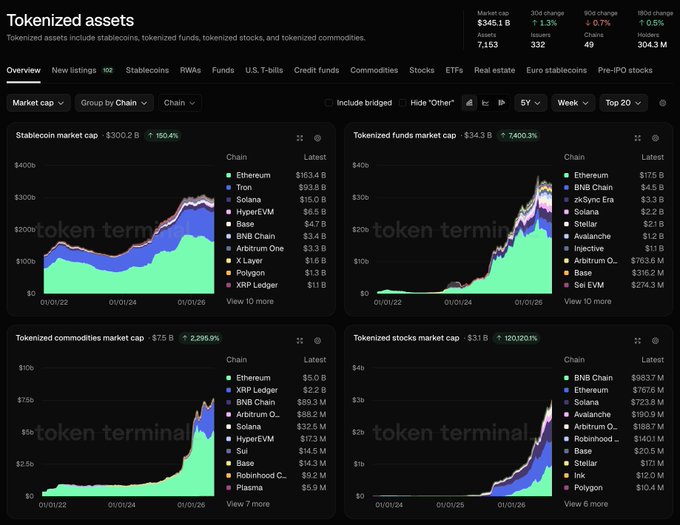Open Tokenized stocks chart settings gear

point(655,341)
